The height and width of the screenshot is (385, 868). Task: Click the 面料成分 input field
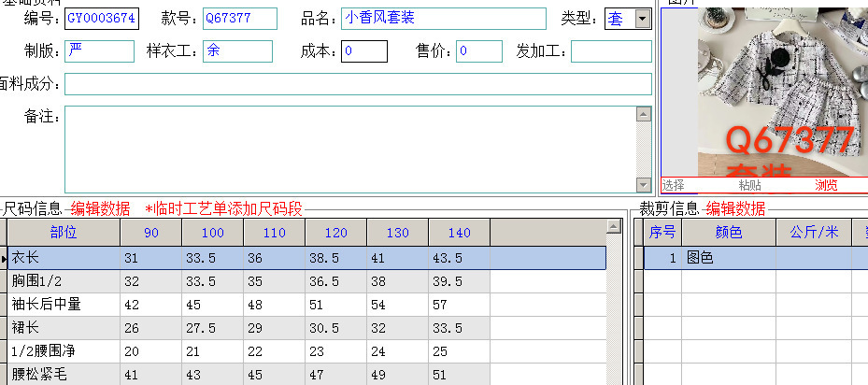[x=358, y=84]
